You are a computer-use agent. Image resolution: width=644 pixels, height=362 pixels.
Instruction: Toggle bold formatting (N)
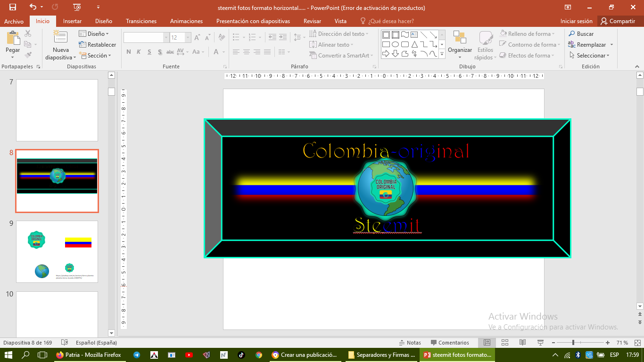[x=128, y=52]
